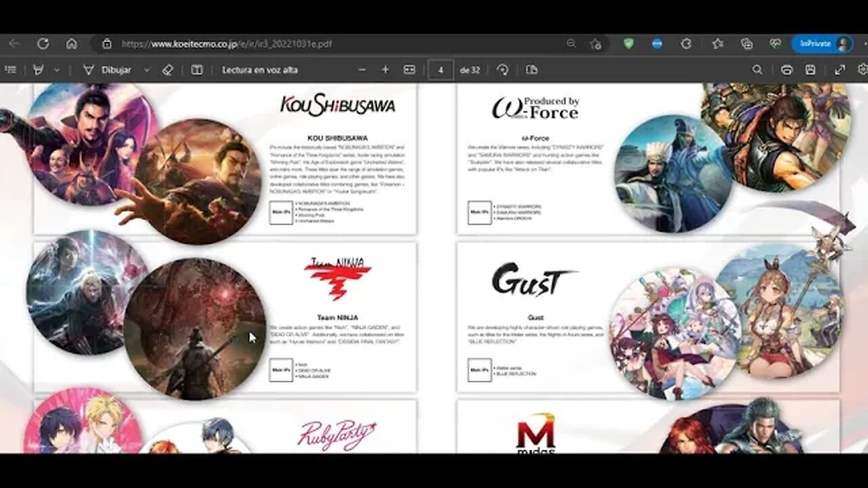Click the InPrivate profile button

pyautogui.click(x=823, y=43)
